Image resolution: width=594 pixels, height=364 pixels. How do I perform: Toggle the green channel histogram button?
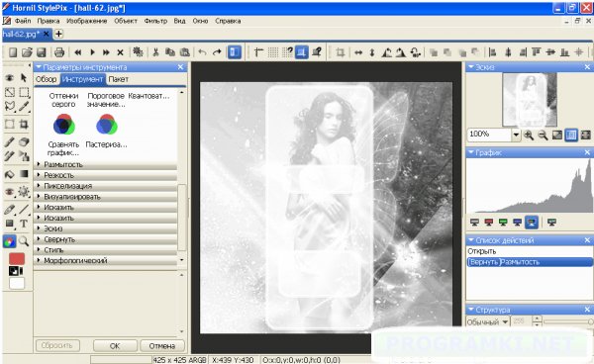(x=503, y=223)
